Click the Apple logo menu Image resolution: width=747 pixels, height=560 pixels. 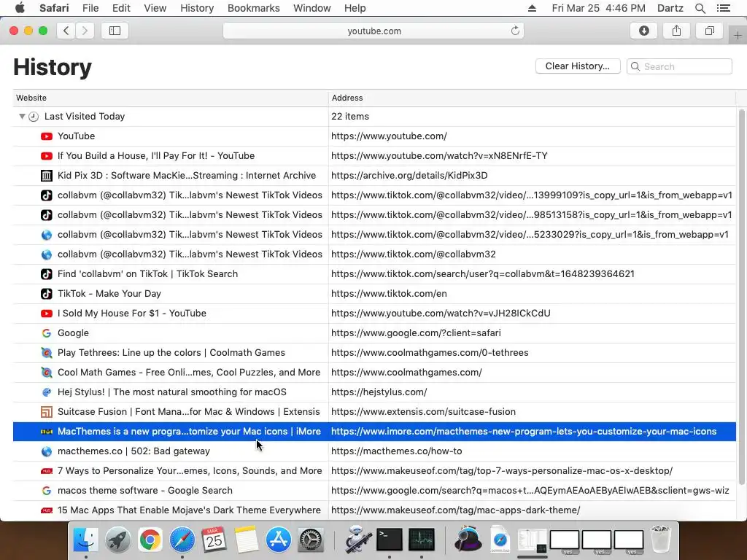(x=20, y=8)
